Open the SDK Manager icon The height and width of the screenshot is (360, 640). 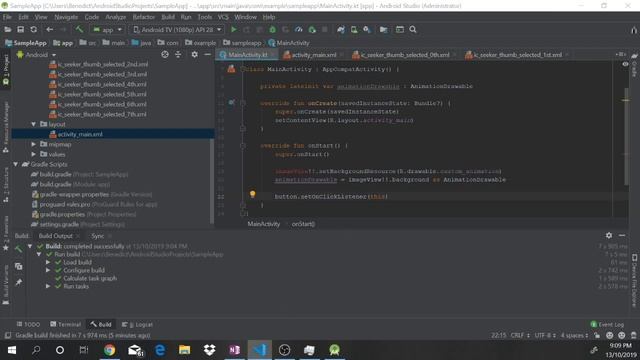coord(367,29)
